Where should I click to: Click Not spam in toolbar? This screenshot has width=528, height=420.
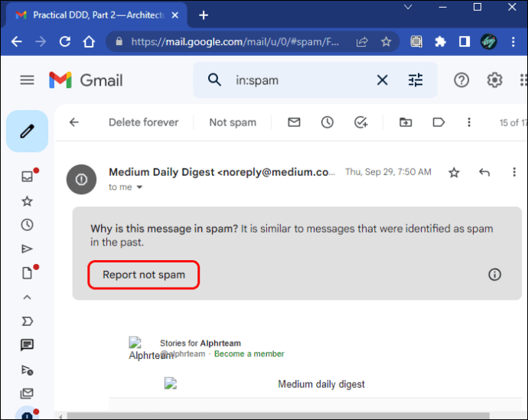click(x=233, y=122)
